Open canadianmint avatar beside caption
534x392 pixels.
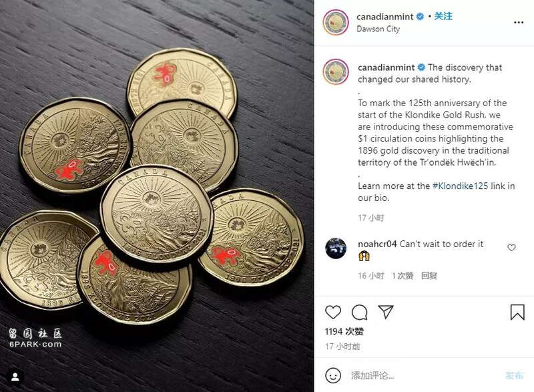[336, 72]
